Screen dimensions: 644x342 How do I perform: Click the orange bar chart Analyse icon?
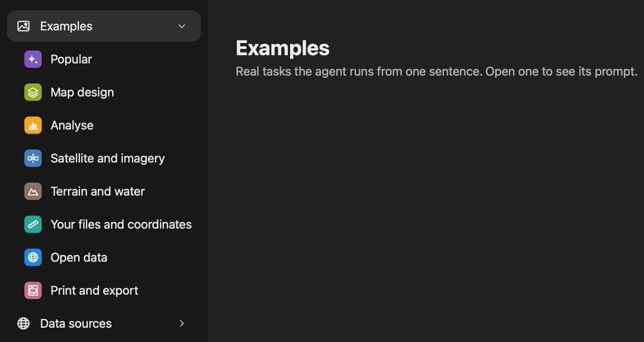tap(33, 125)
